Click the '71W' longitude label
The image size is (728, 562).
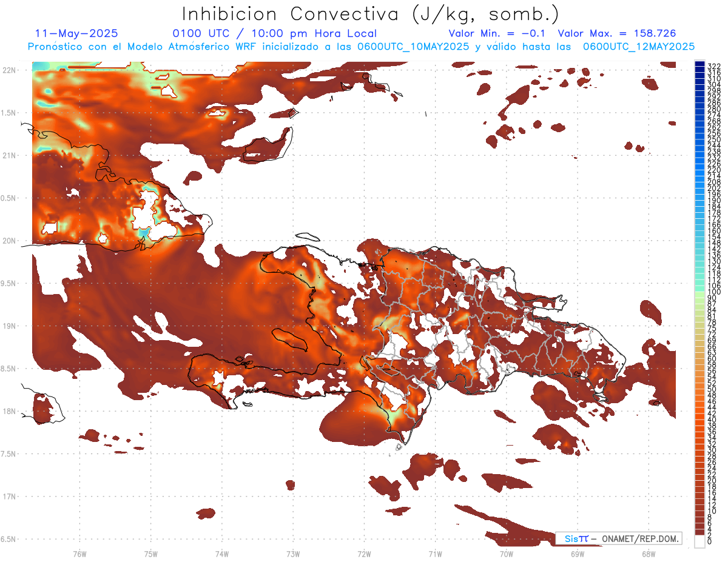435,554
